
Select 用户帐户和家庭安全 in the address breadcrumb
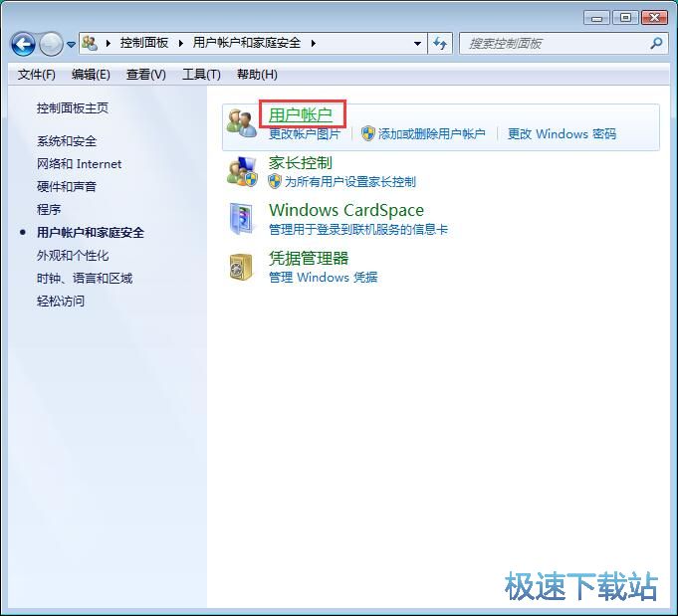click(247, 43)
